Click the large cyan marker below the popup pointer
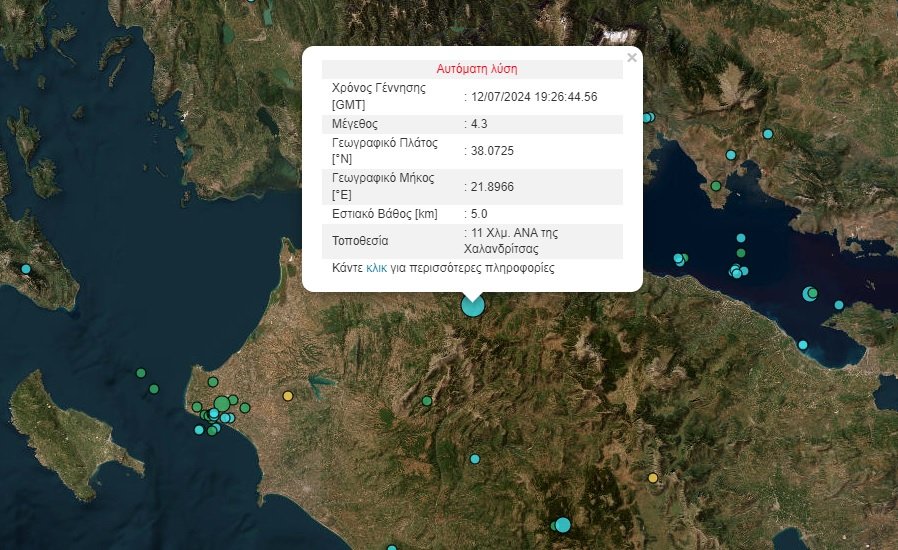 472,306
